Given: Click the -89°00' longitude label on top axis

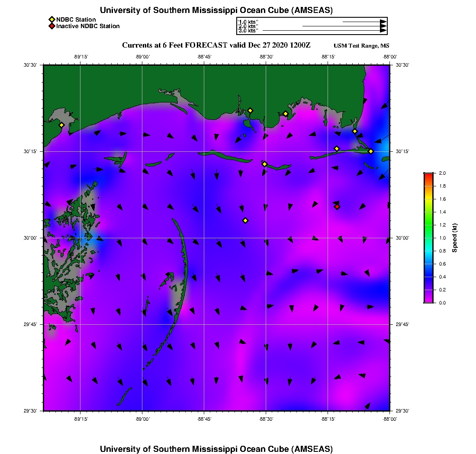Looking at the screenshot, I should pos(142,57).
